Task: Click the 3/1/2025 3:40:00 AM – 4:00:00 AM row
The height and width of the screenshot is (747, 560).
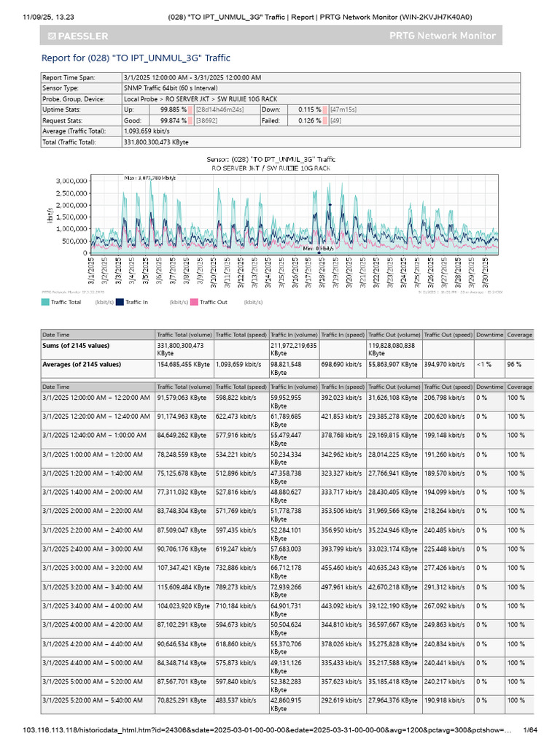Action: [287, 611]
